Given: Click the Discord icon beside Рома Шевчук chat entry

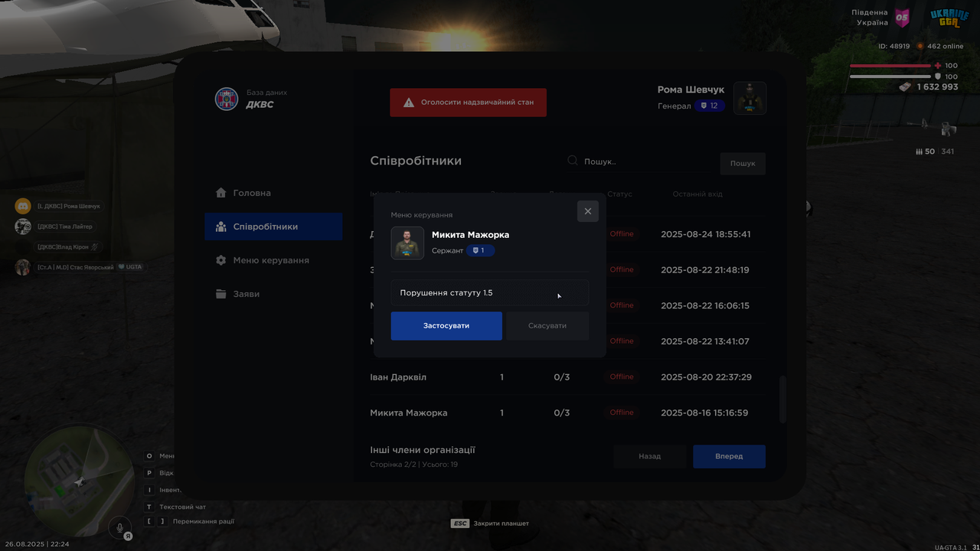Looking at the screenshot, I should (23, 206).
